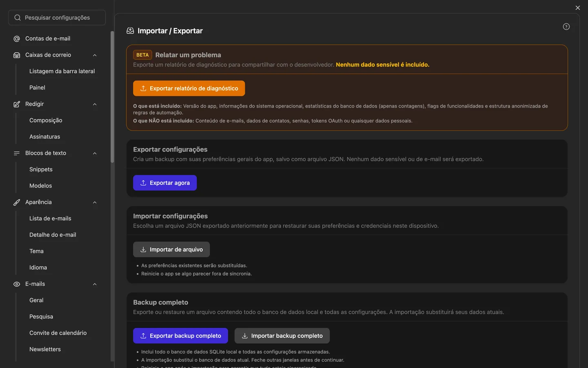Go to Composição settings
Viewport: 588px width, 368px height.
click(46, 120)
